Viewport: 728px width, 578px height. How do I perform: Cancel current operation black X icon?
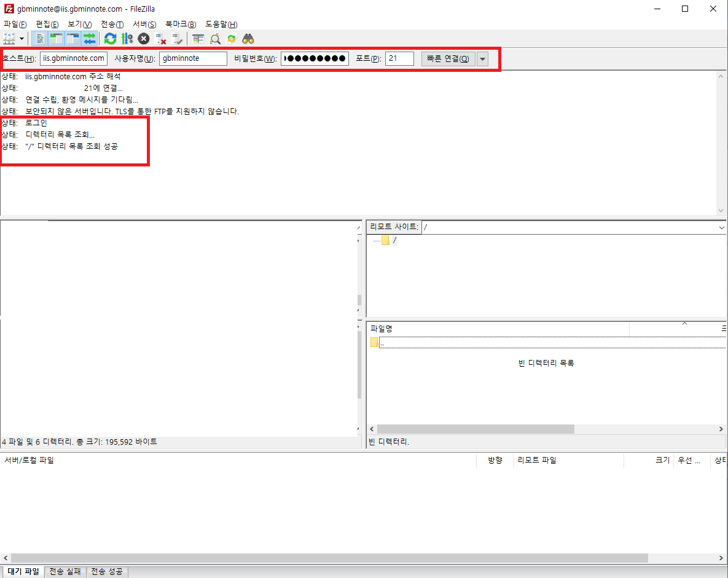[144, 39]
